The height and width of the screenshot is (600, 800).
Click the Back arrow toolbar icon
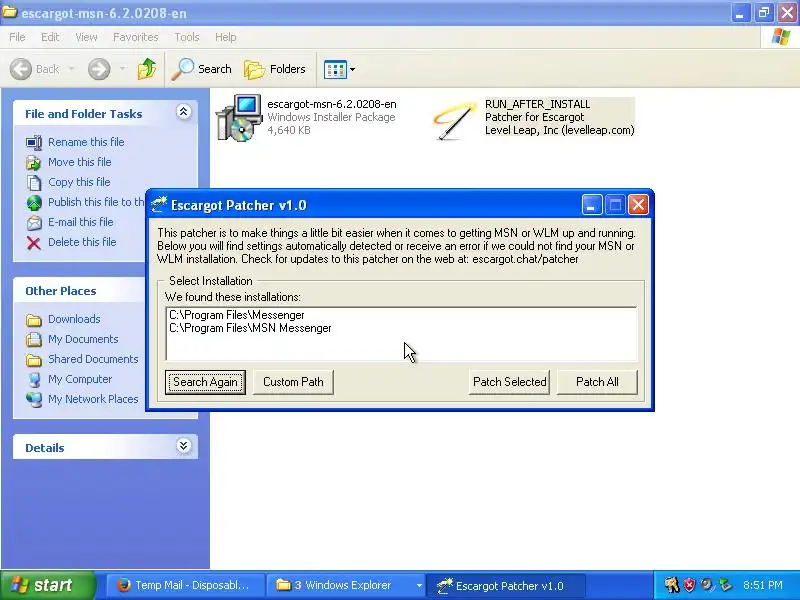coord(21,69)
